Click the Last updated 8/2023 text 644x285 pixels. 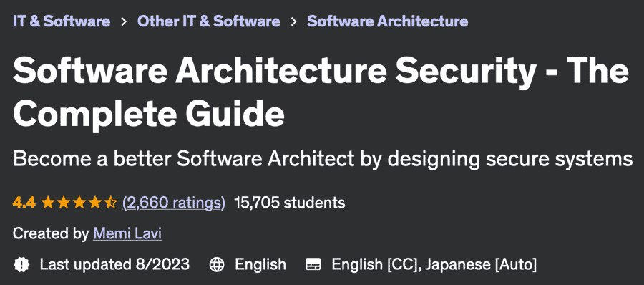114,264
